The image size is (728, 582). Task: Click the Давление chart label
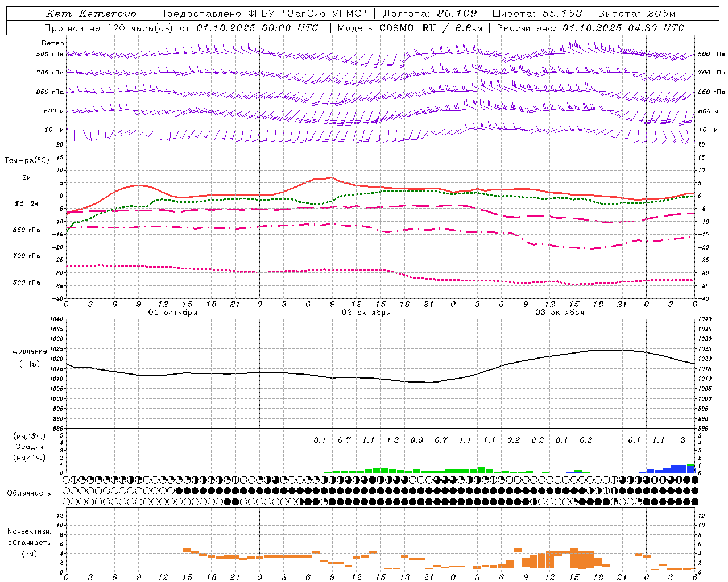[30, 351]
